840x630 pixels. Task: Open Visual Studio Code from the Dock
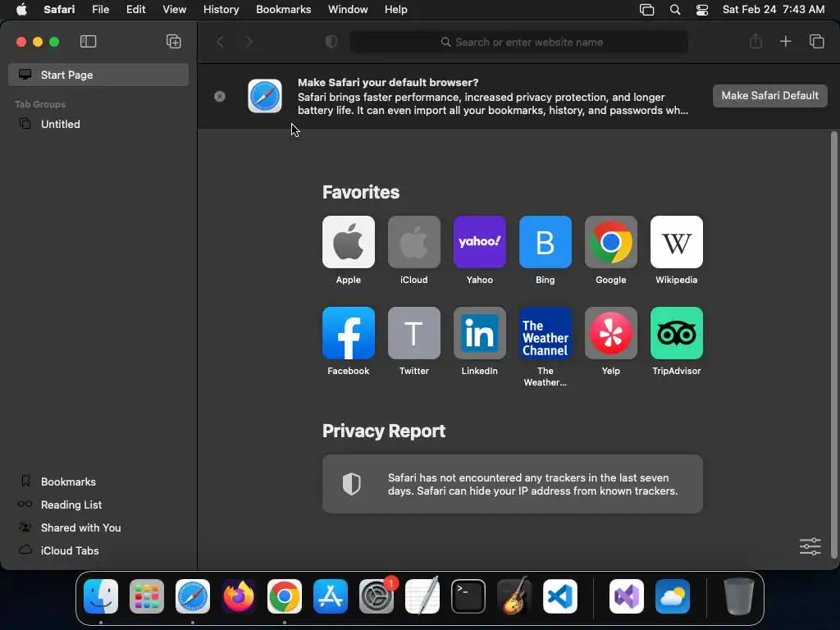pyautogui.click(x=560, y=596)
